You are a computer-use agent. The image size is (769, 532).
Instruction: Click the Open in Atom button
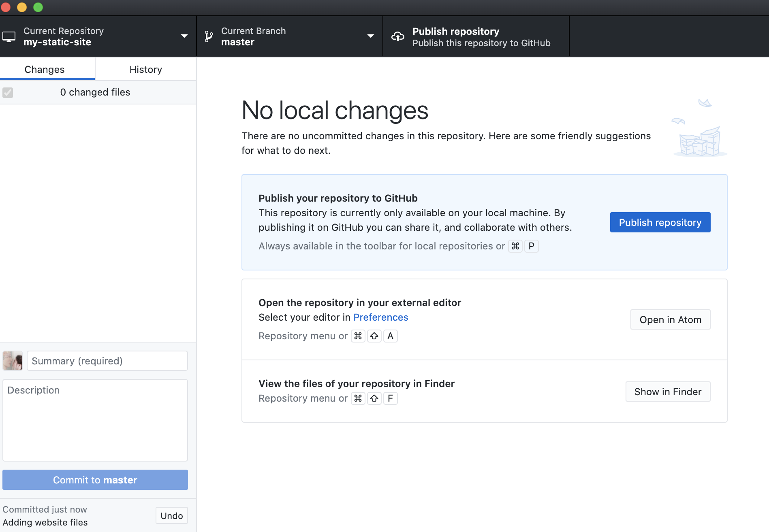point(670,319)
